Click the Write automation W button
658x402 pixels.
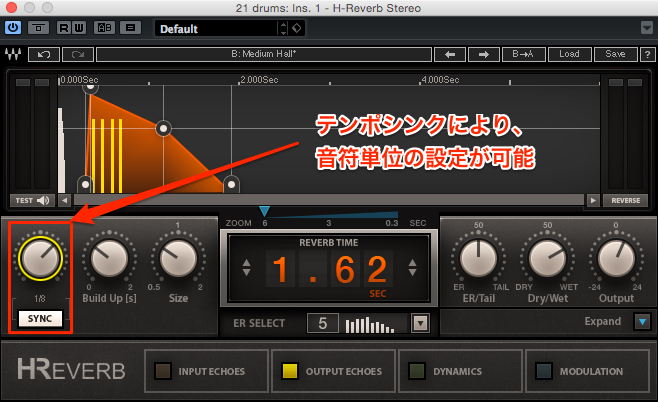click(x=79, y=28)
